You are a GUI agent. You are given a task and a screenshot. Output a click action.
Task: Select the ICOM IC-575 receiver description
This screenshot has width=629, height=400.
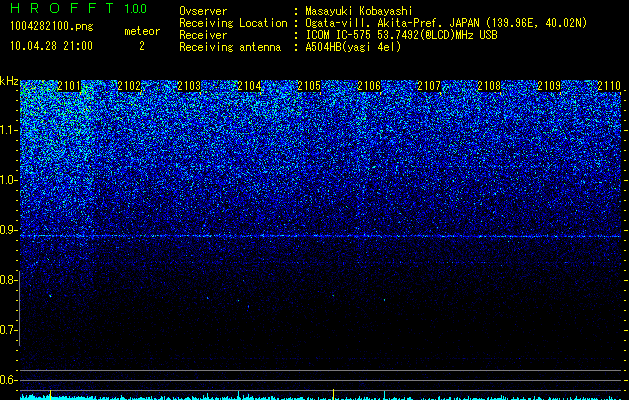(401, 35)
